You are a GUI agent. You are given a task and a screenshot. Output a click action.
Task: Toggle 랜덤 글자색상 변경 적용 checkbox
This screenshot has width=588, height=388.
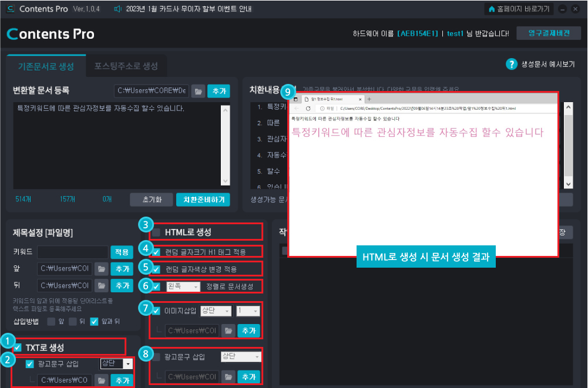(x=156, y=269)
